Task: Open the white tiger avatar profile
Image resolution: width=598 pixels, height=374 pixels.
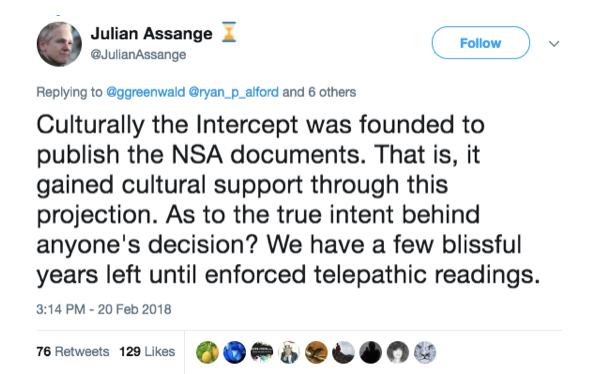Action: (x=425, y=352)
